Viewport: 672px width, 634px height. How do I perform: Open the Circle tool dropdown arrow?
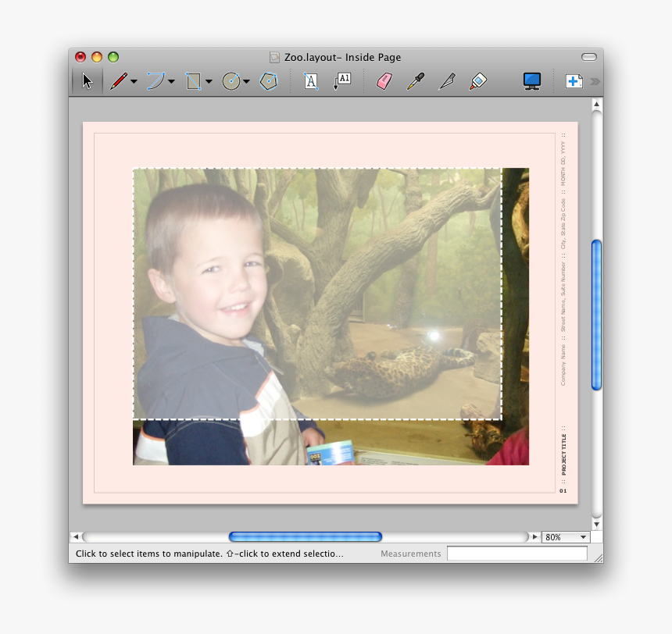tap(246, 81)
